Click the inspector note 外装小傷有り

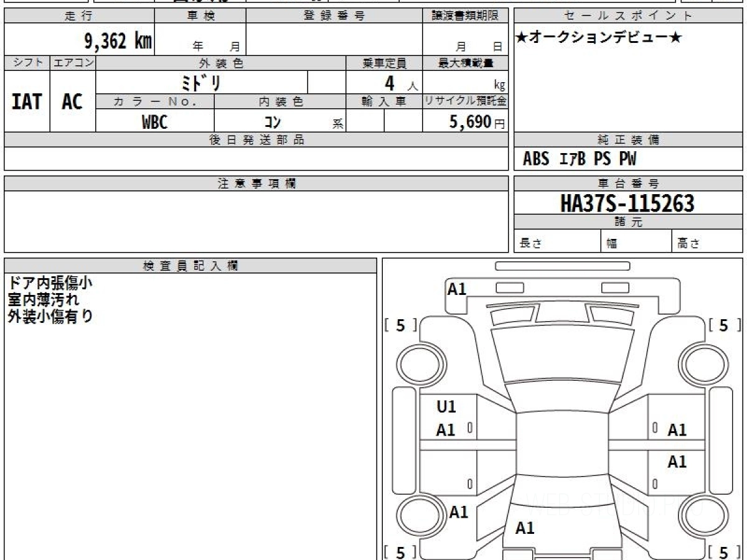click(x=50, y=316)
